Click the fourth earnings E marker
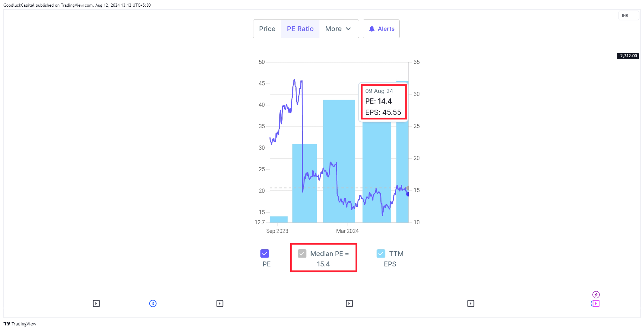644x330 pixels. pyautogui.click(x=471, y=303)
